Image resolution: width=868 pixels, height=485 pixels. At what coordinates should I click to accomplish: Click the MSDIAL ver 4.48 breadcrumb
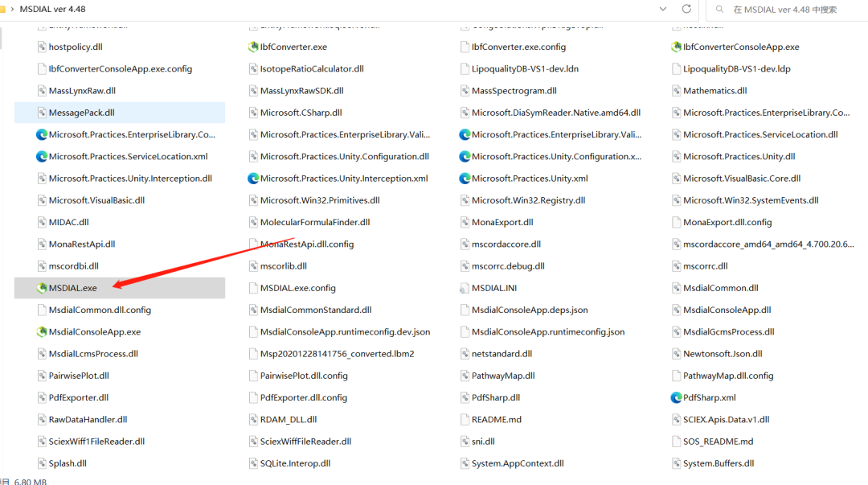tap(52, 9)
